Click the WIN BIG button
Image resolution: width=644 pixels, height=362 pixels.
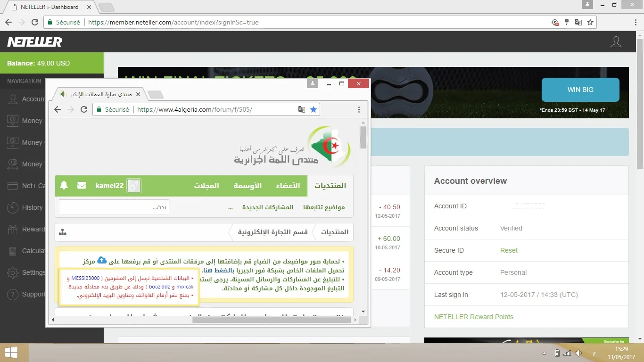[580, 90]
